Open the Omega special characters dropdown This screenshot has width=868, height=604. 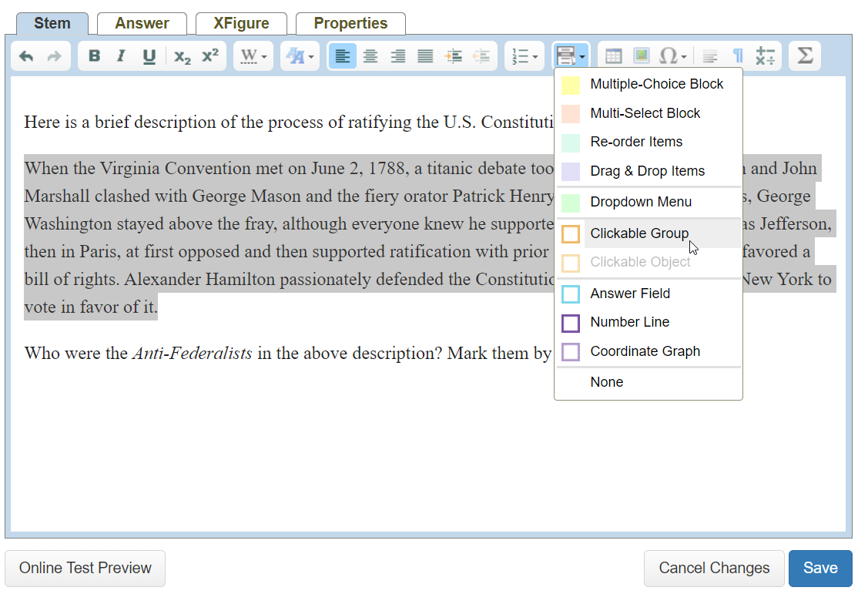[672, 56]
